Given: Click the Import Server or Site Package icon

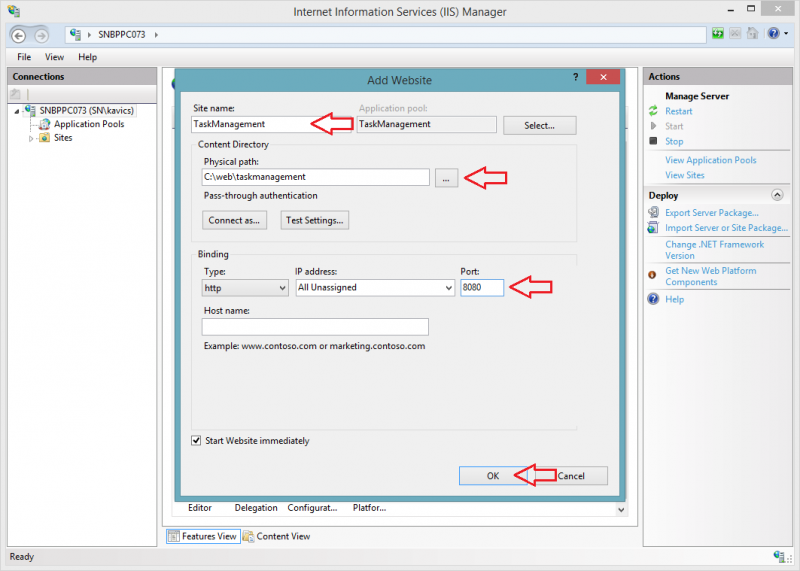Looking at the screenshot, I should click(x=653, y=228).
